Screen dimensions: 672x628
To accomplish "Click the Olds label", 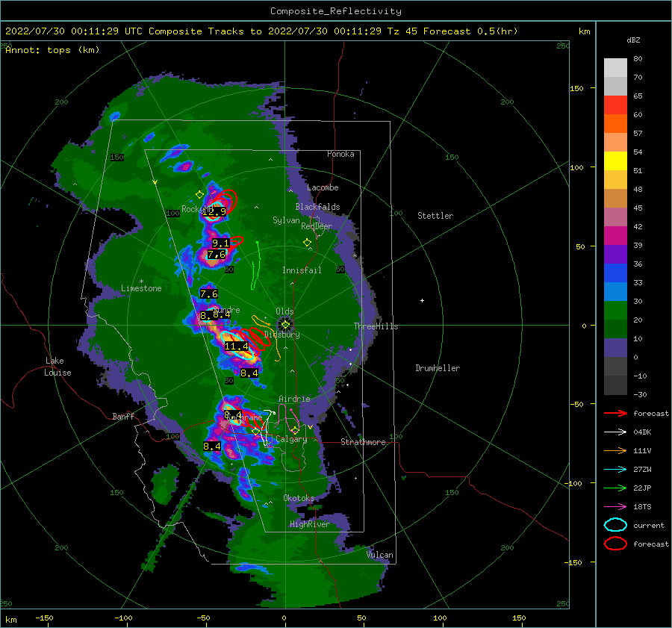I will coord(284,311).
